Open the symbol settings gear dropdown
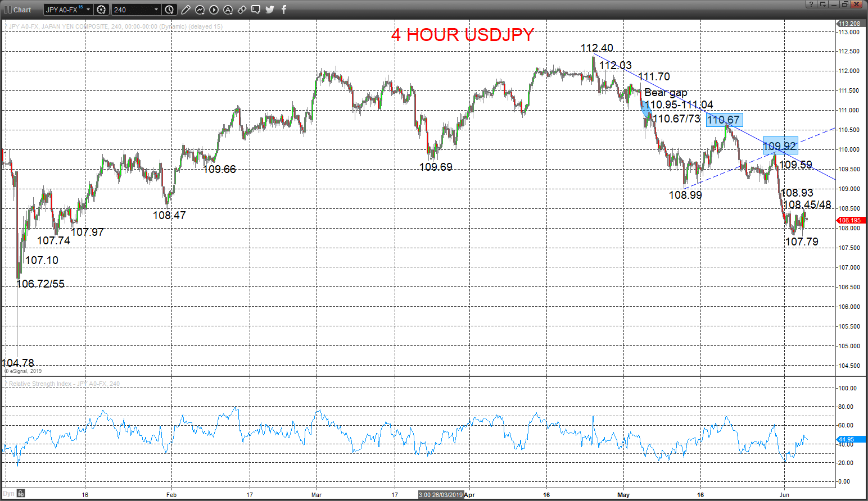This screenshot has height=501, width=868. 101,10
